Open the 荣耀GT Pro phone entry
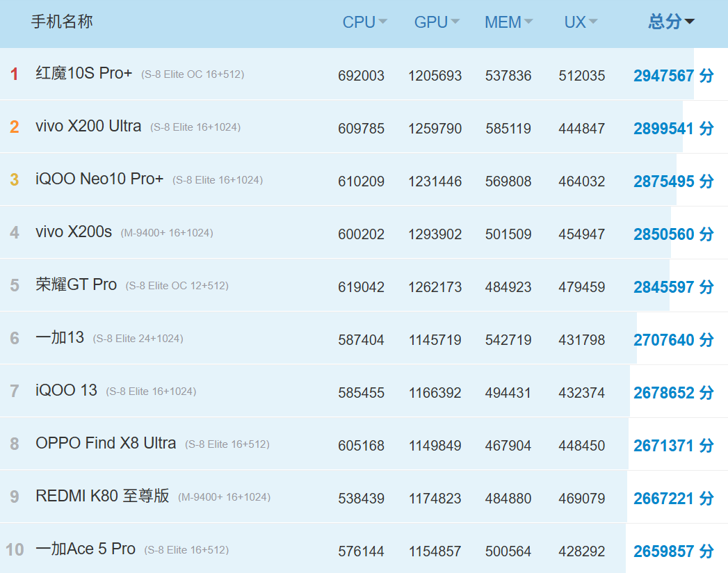The height and width of the screenshot is (573, 728). pyautogui.click(x=76, y=284)
